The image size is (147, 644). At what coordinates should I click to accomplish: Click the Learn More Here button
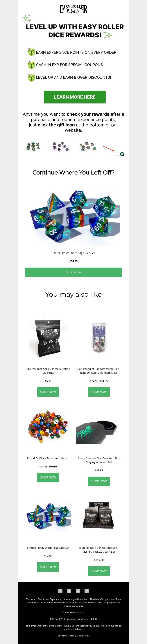coord(75,97)
